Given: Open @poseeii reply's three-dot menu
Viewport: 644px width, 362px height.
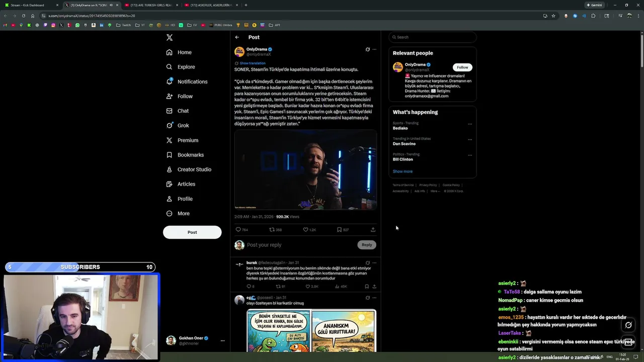Looking at the screenshot, I should tap(374, 298).
